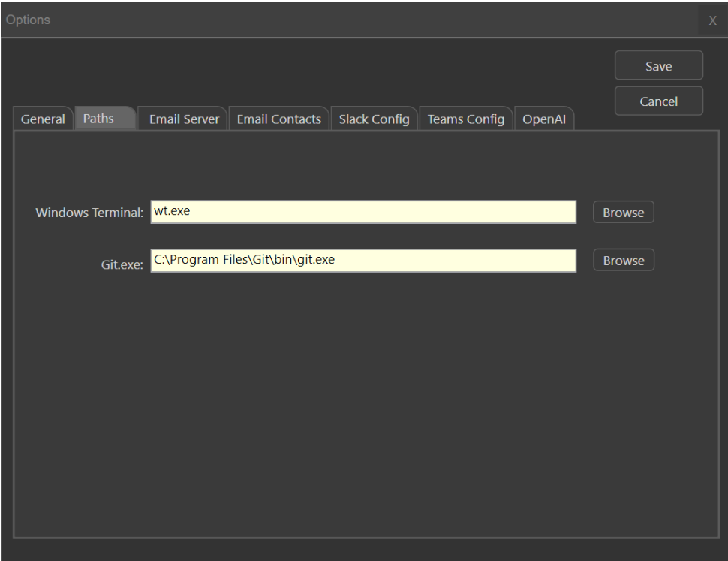Click the 'Git.exe:' field label
Screen dimensions: 728x561
pos(122,264)
